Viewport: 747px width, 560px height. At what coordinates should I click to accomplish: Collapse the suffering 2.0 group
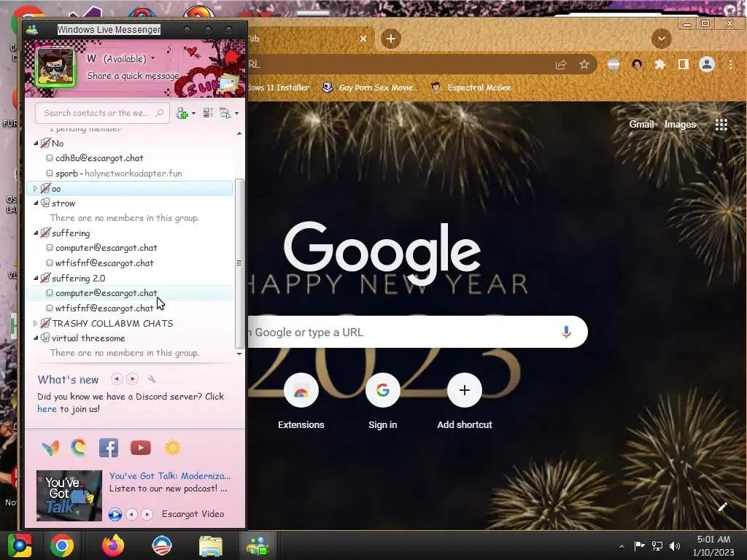click(x=36, y=278)
